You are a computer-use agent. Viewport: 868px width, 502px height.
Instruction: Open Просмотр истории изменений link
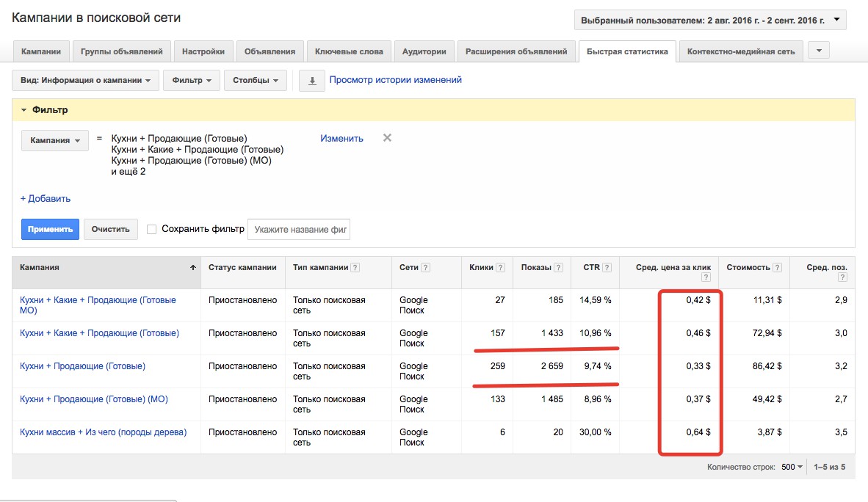click(x=395, y=80)
